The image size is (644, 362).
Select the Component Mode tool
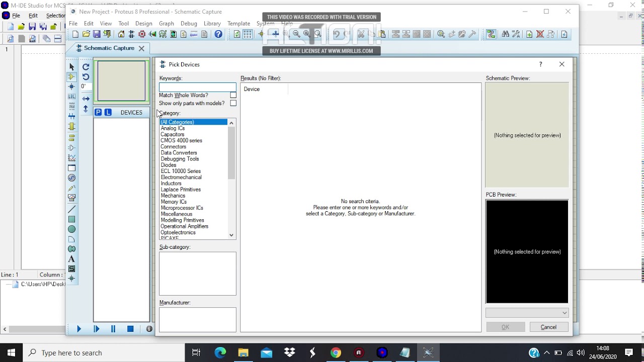[71, 77]
